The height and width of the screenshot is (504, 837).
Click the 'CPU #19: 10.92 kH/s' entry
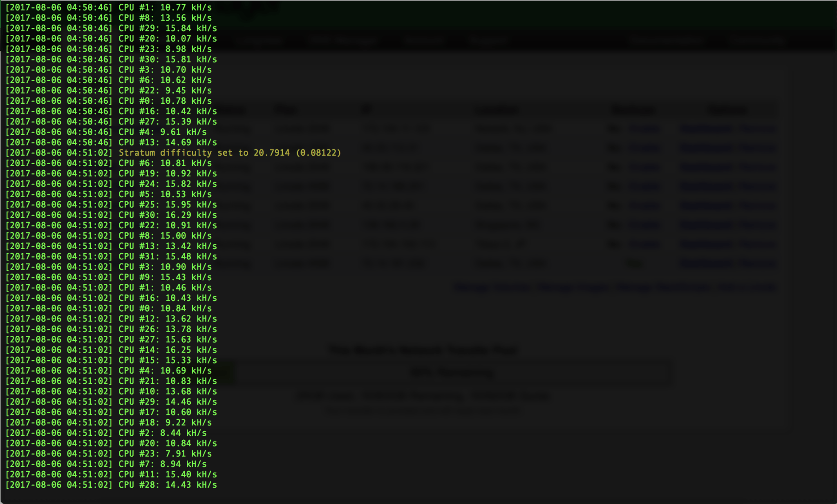[x=111, y=174]
